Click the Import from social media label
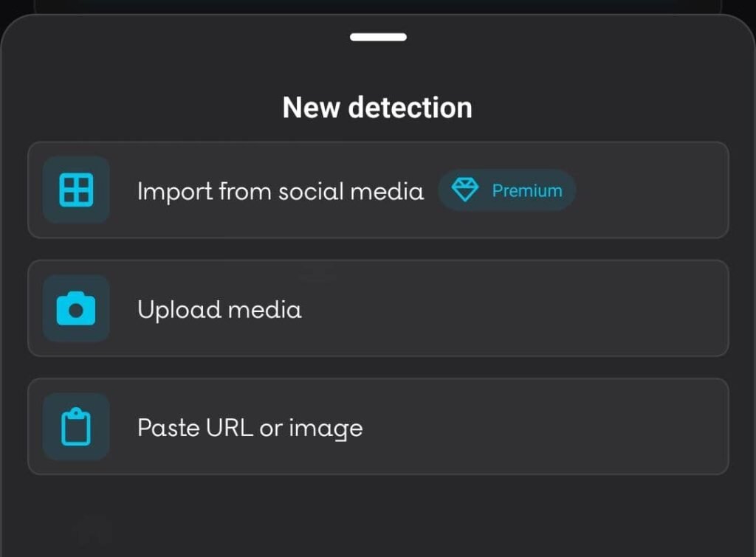Screen dimensions: 756x557 pyautogui.click(x=281, y=191)
